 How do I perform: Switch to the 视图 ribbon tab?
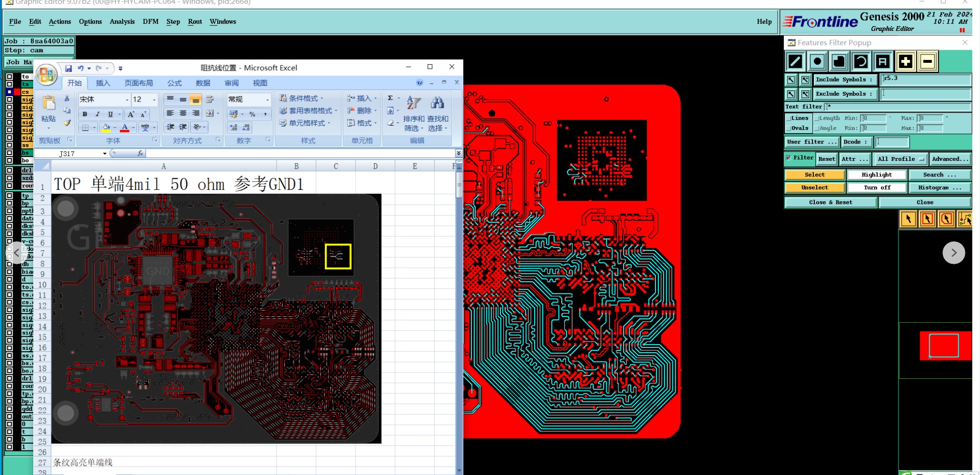coord(260,83)
